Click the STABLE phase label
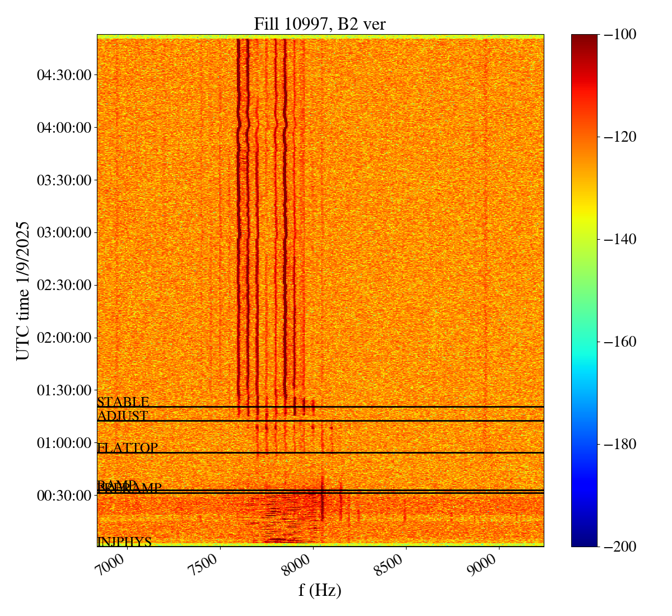 pos(123,402)
